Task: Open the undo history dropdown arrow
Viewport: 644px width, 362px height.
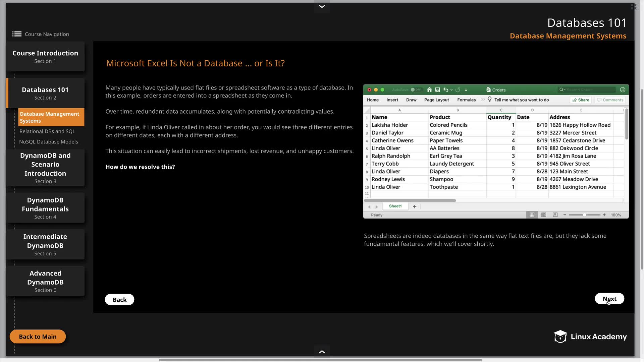Action: (x=451, y=90)
